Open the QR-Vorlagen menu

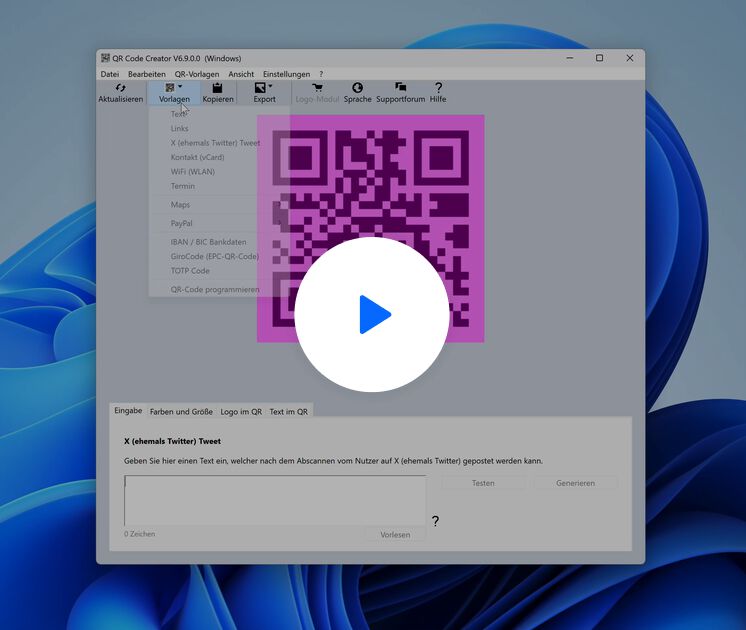pyautogui.click(x=197, y=74)
